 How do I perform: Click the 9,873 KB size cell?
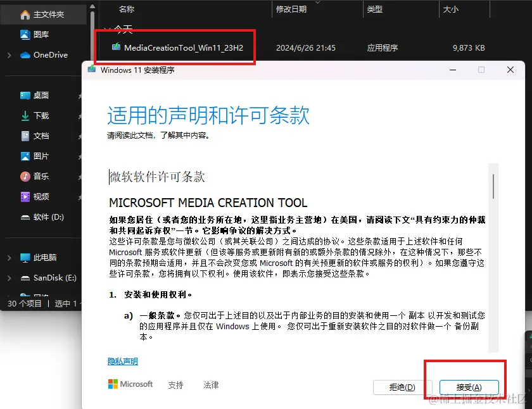469,48
